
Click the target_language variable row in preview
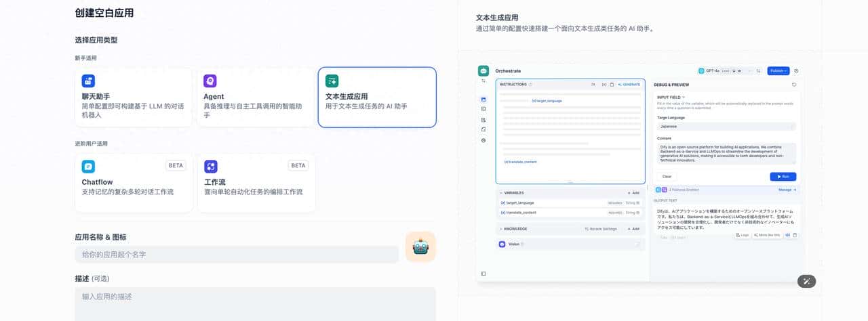coord(570,202)
